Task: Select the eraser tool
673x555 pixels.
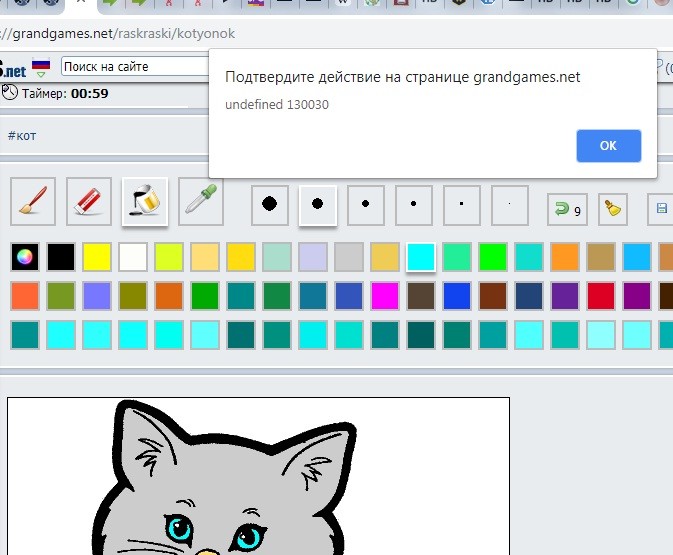Action: click(x=89, y=201)
